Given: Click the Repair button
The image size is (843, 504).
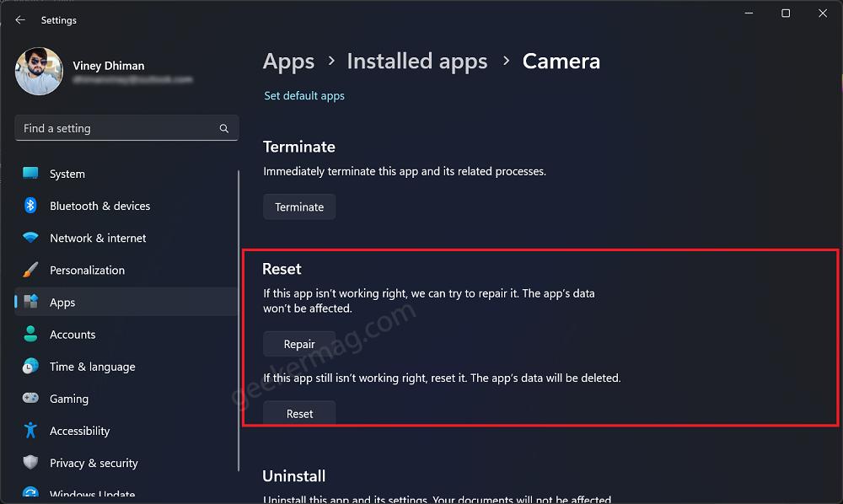Looking at the screenshot, I should (299, 344).
